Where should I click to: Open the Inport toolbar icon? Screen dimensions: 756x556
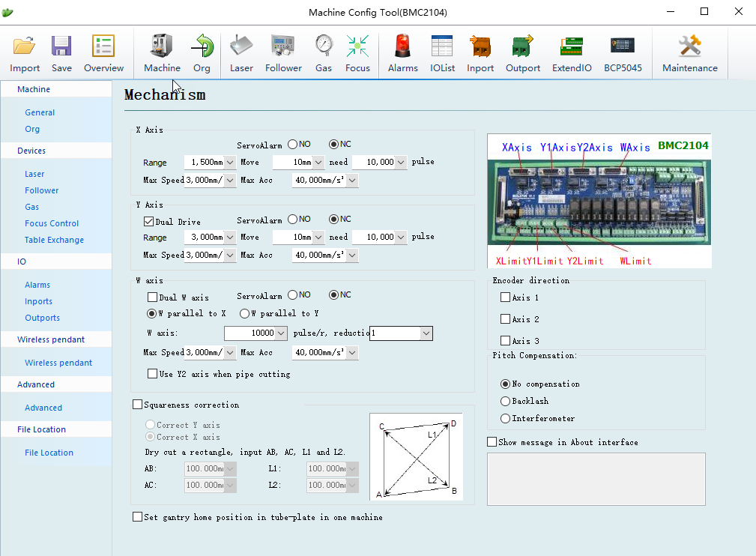[x=480, y=46]
